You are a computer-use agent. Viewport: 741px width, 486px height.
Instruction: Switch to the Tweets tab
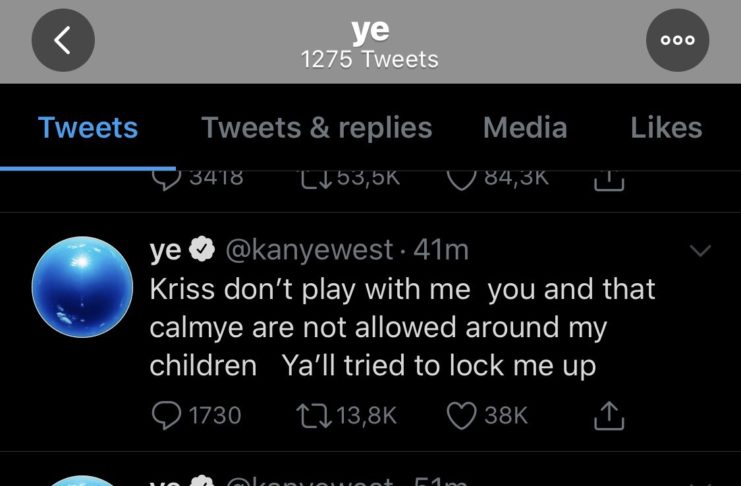88,128
